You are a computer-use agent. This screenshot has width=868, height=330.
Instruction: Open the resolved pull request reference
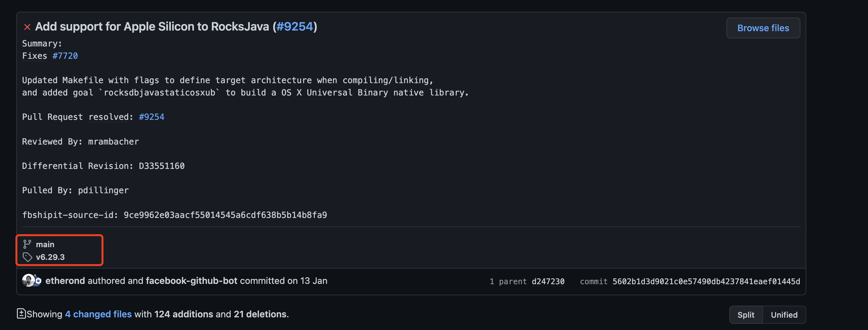click(x=152, y=117)
